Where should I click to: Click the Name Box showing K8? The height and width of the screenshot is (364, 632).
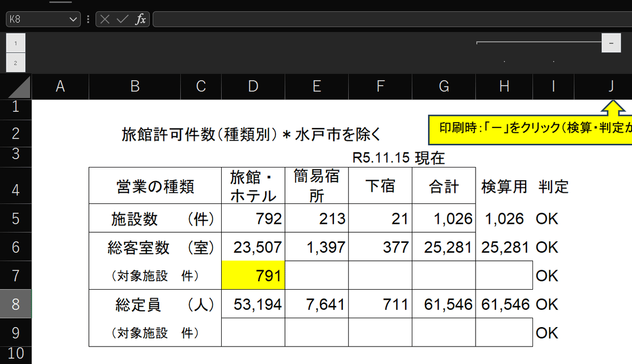43,19
